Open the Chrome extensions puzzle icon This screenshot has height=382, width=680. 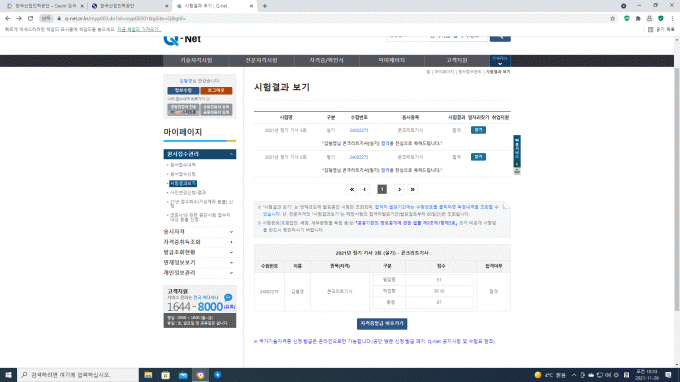click(x=638, y=19)
